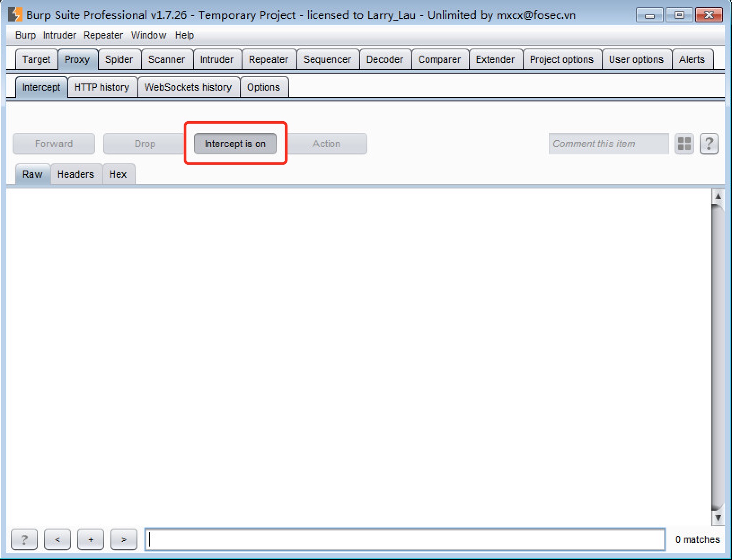Switch to the Headers view tab

(76, 174)
